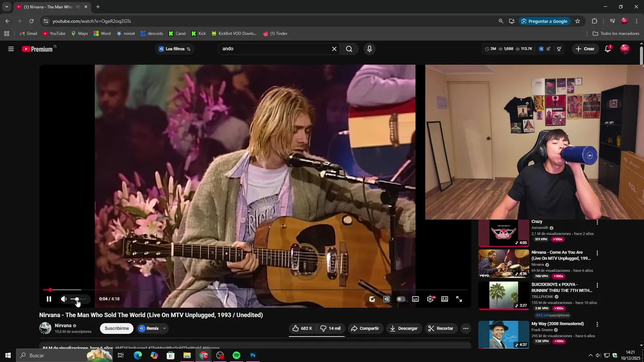Open options menu for the Crazy video
Viewport: 644px width, 362px height.
597,222
